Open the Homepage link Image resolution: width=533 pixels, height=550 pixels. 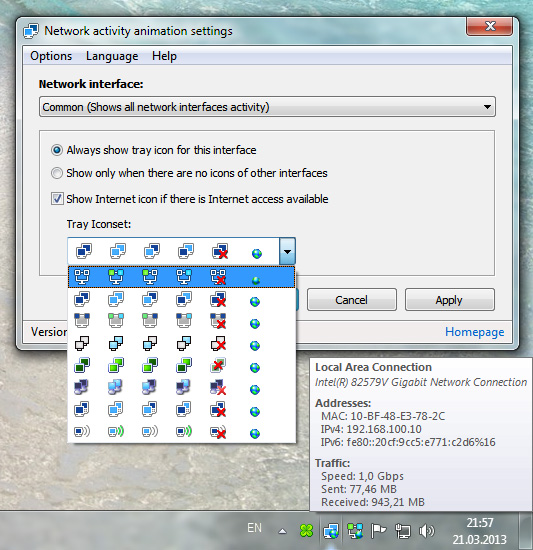[x=474, y=332]
